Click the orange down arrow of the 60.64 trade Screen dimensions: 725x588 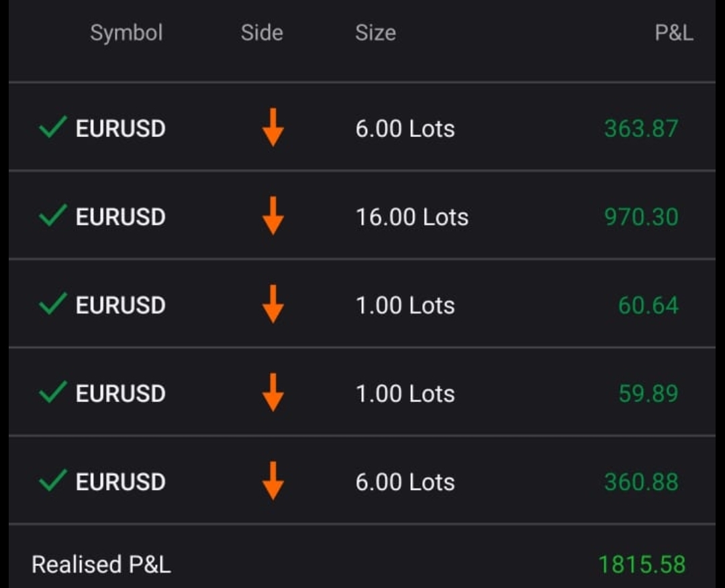pos(273,304)
